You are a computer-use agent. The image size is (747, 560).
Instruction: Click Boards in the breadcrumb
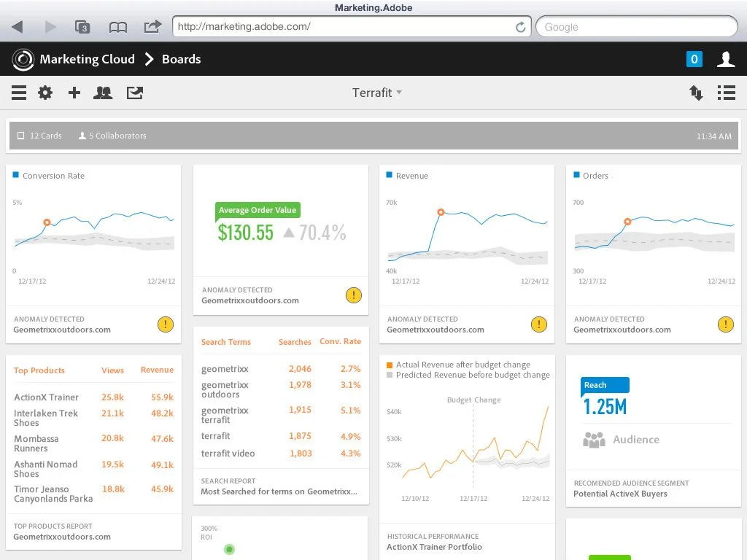[182, 59]
